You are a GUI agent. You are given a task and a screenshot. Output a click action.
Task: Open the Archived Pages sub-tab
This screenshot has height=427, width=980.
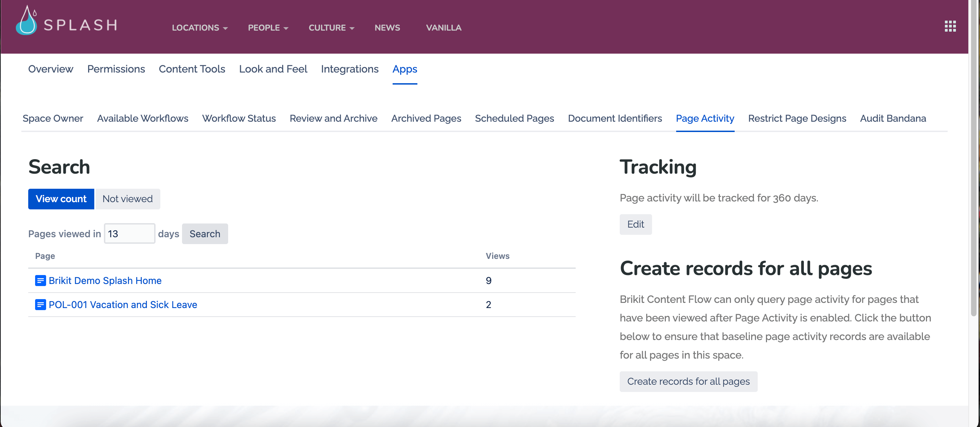(x=426, y=118)
